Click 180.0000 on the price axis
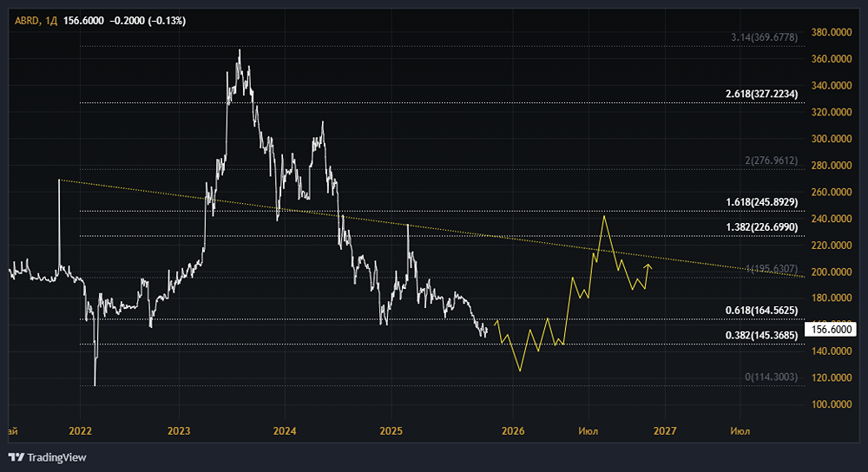The width and height of the screenshot is (868, 472). pyautogui.click(x=832, y=298)
